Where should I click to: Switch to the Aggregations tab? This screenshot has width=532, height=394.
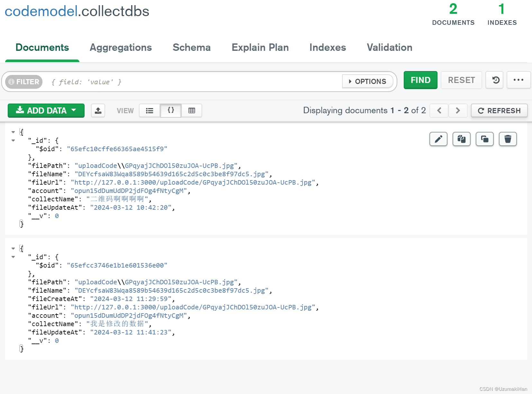[121, 48]
